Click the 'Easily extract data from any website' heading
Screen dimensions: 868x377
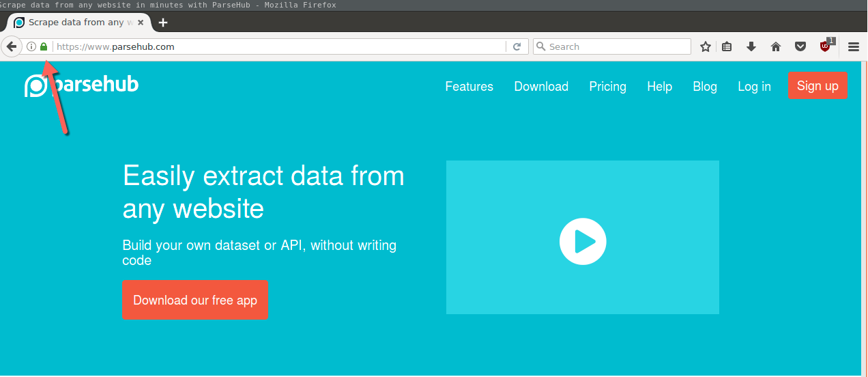tap(263, 192)
